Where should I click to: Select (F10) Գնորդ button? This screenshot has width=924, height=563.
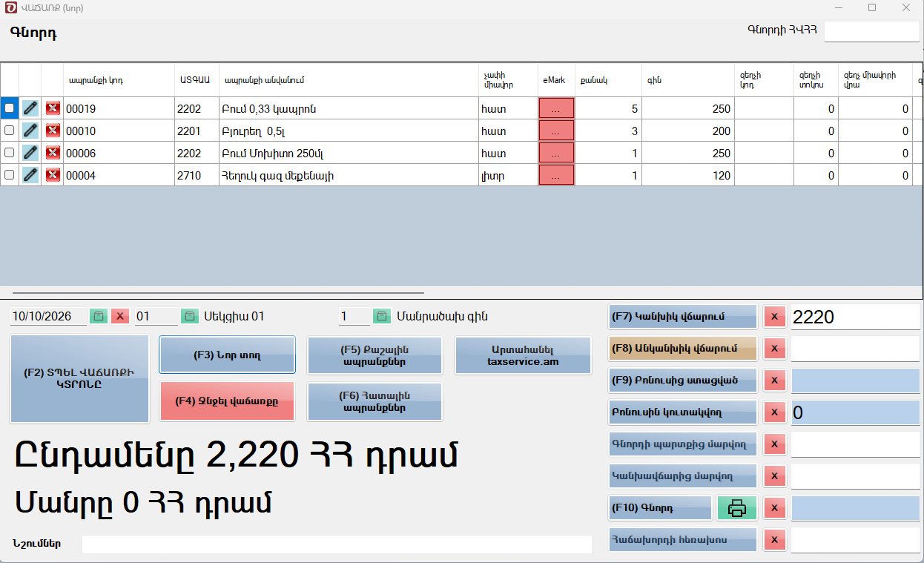(660, 508)
